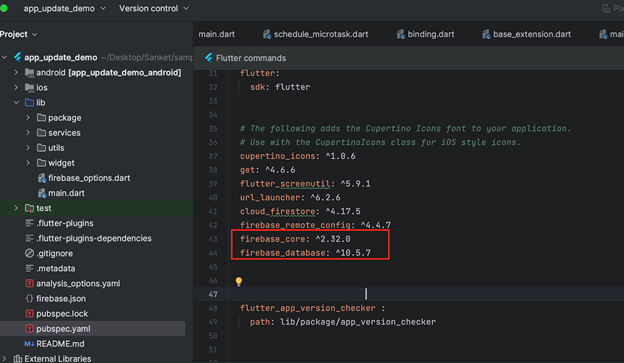
Task: Expand External Libraries node
Action: pyautogui.click(x=5, y=359)
